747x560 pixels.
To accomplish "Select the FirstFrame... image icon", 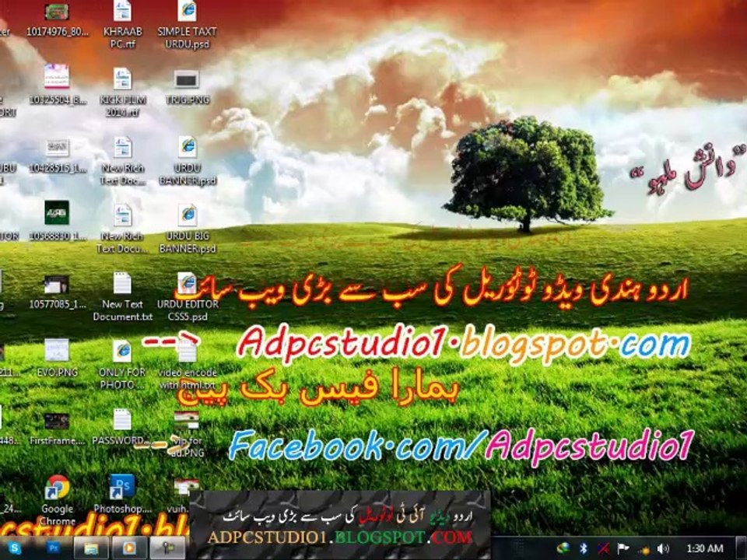I will [57, 422].
